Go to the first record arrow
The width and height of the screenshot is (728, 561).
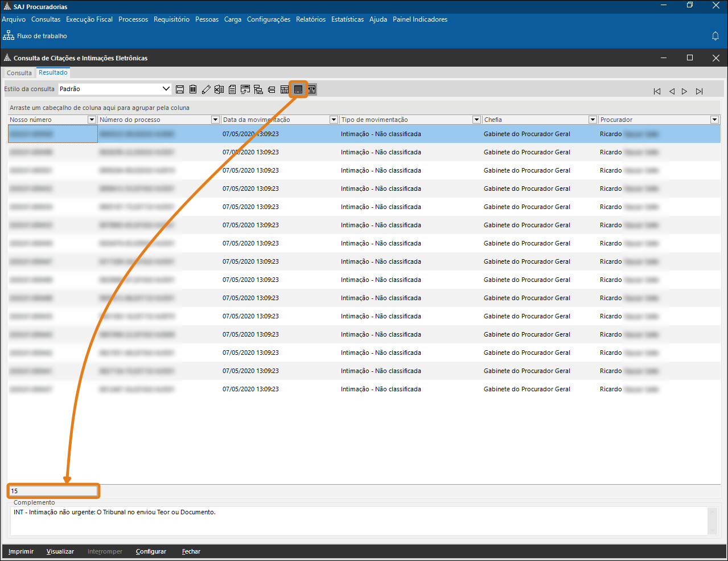click(x=657, y=91)
